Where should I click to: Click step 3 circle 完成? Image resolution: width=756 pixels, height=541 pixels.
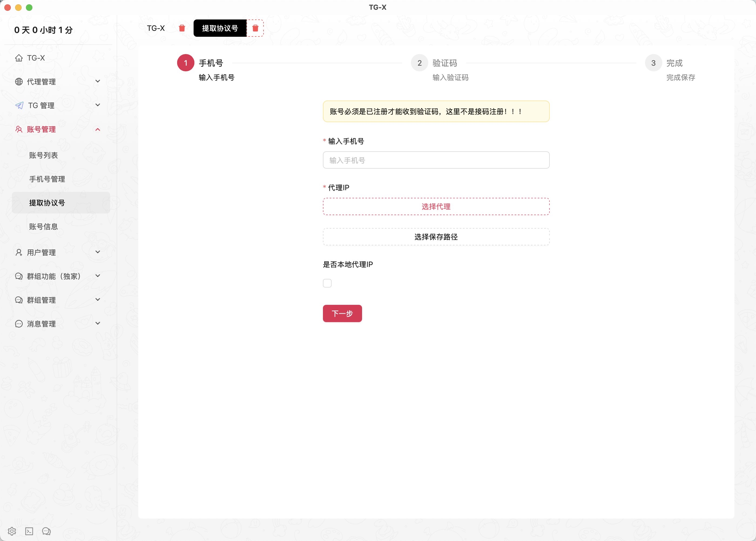click(x=653, y=63)
